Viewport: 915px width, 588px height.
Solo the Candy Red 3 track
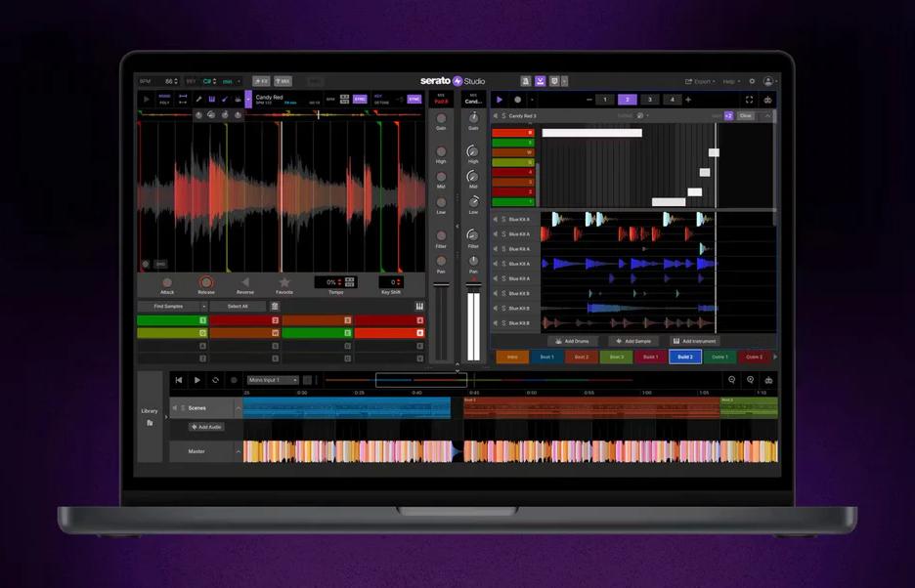pos(503,116)
